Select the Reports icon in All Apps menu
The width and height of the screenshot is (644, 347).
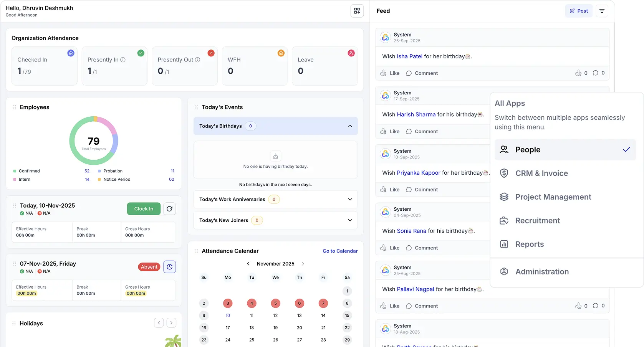click(504, 244)
